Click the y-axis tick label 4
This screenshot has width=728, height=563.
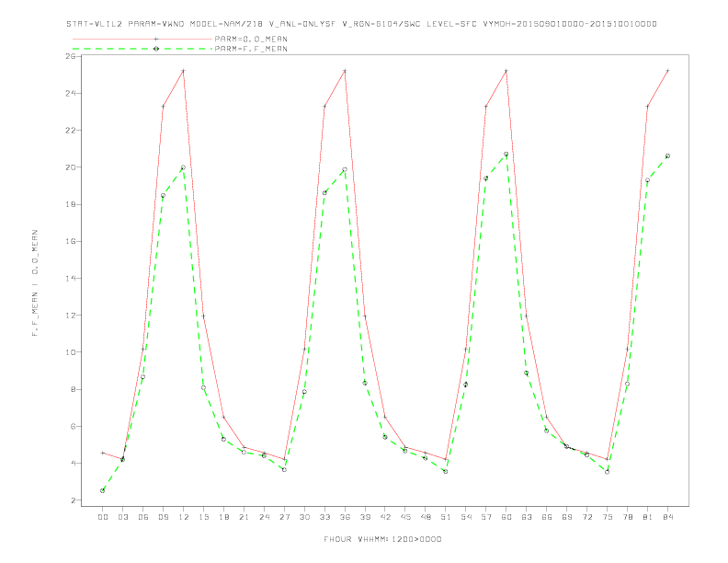coord(74,463)
